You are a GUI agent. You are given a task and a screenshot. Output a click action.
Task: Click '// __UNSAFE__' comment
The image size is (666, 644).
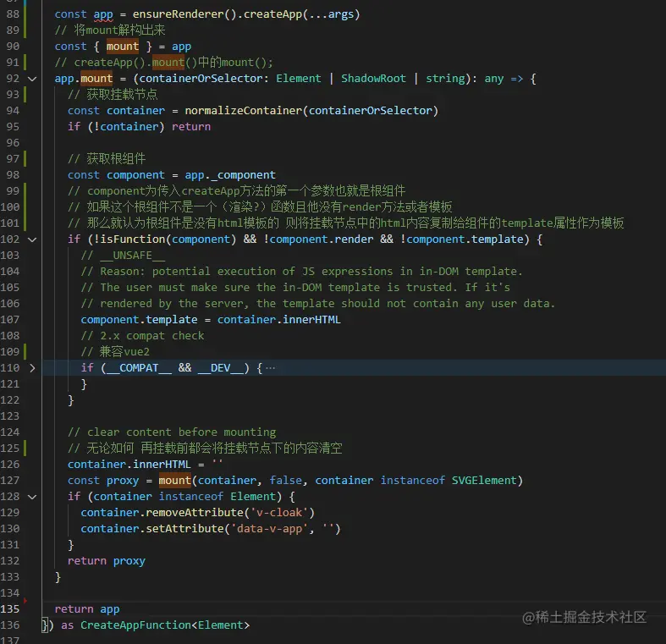pyautogui.click(x=123, y=256)
